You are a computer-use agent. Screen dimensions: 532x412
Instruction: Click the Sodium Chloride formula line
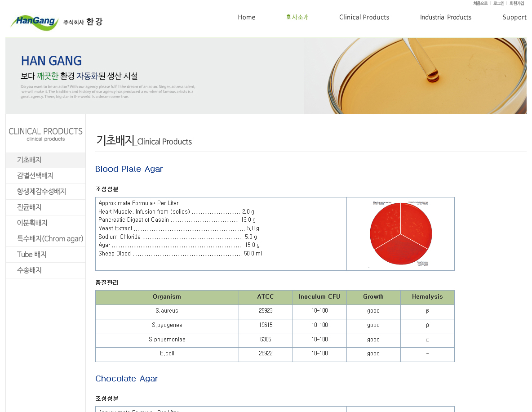pyautogui.click(x=178, y=237)
